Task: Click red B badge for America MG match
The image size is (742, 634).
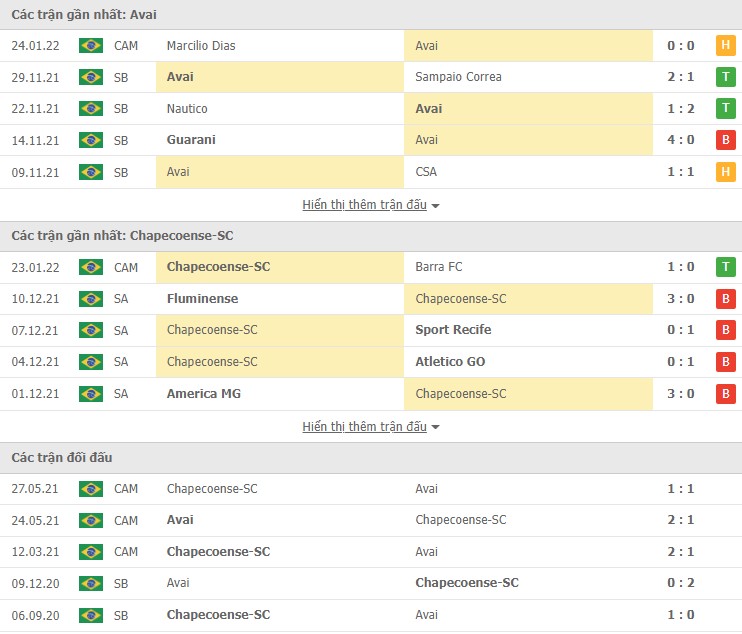Action: pyautogui.click(x=725, y=394)
